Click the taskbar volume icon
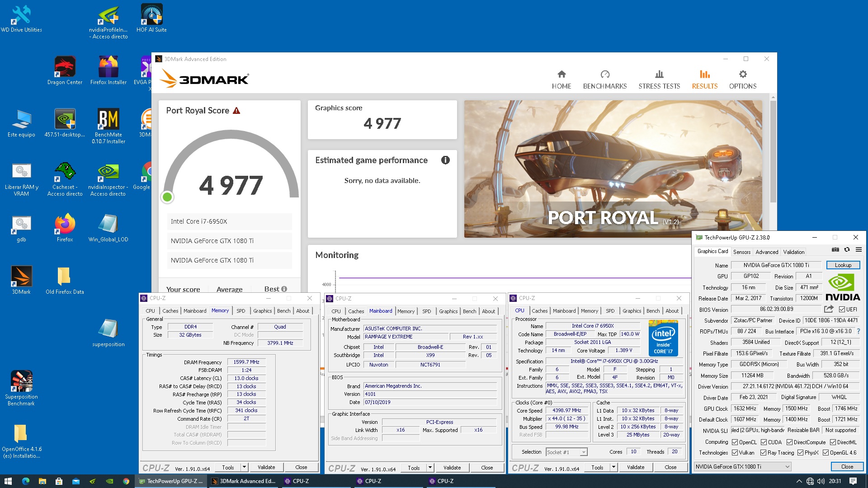This screenshot has height=488, width=868. pos(821,481)
